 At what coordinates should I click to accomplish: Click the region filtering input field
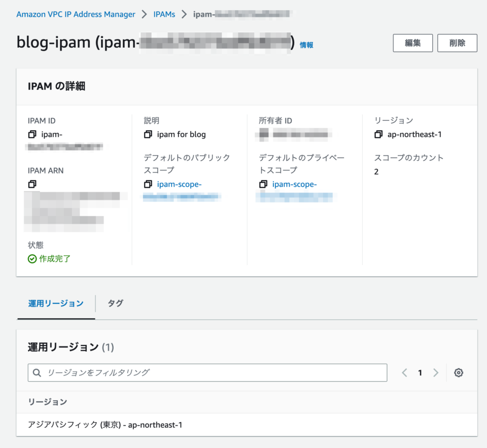point(203,372)
